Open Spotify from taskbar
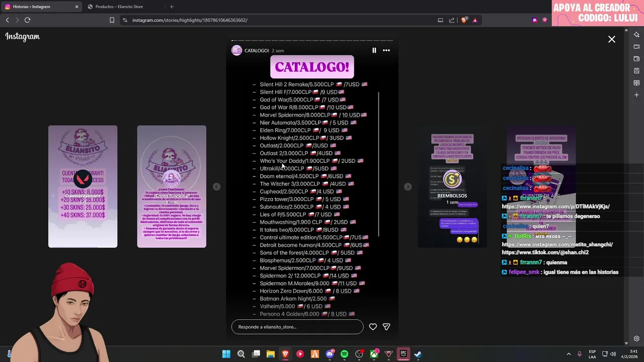 tap(344, 354)
